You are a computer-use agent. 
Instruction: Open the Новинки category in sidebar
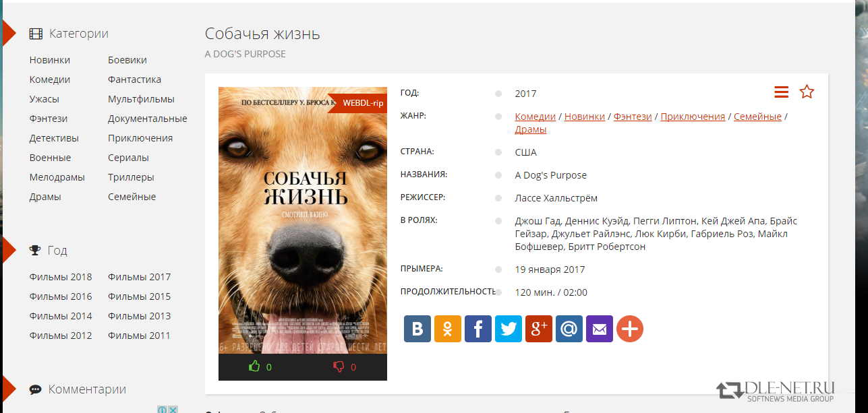point(50,60)
